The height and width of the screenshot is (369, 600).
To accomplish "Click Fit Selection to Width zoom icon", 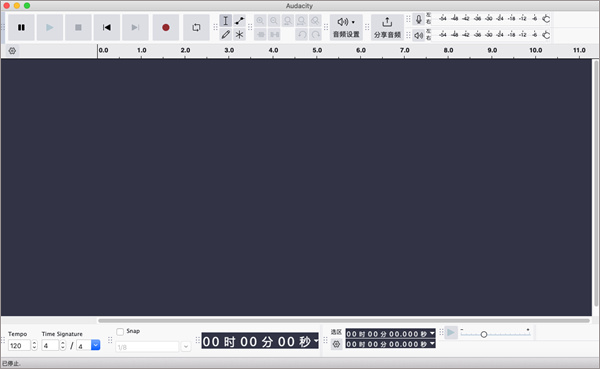I will click(288, 21).
